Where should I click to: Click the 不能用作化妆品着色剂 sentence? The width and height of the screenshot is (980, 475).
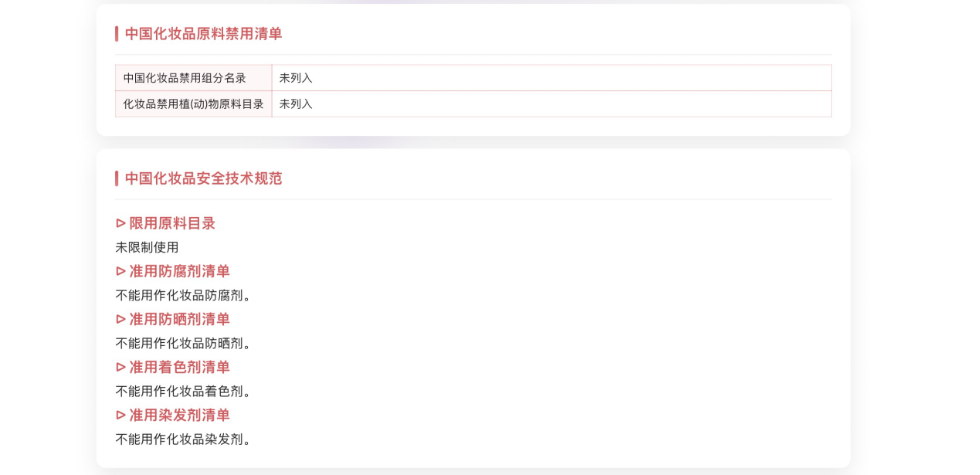tap(184, 391)
